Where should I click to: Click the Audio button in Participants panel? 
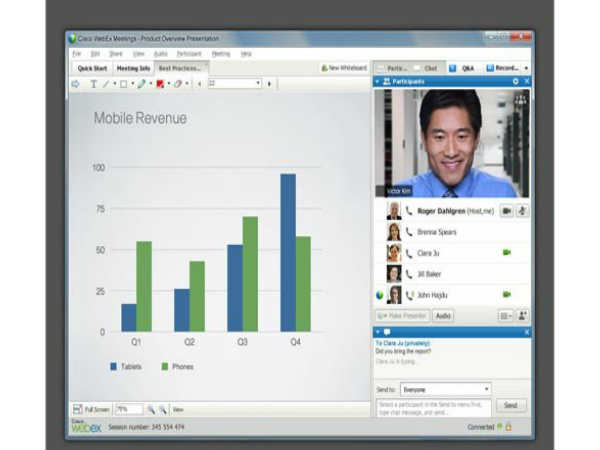(x=443, y=316)
